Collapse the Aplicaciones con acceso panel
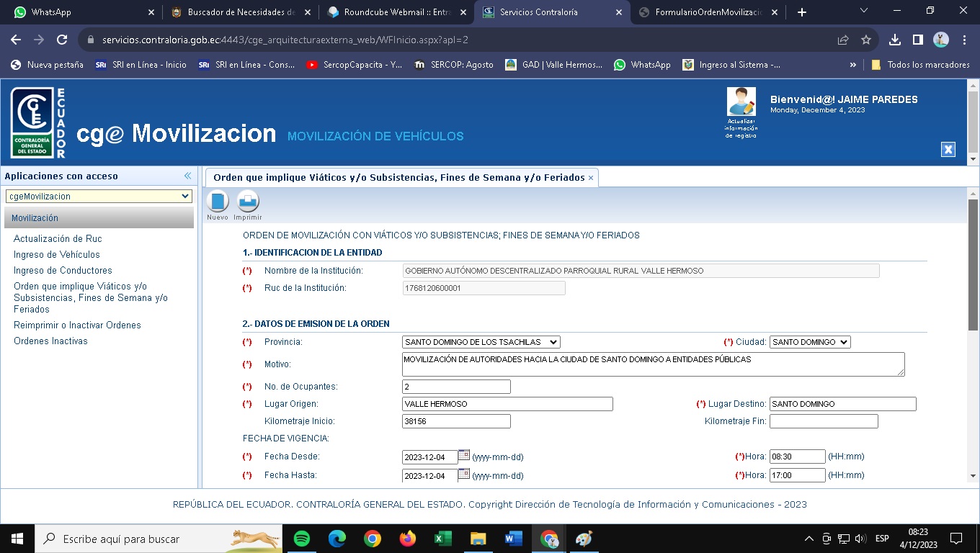The image size is (980, 553). coord(187,176)
